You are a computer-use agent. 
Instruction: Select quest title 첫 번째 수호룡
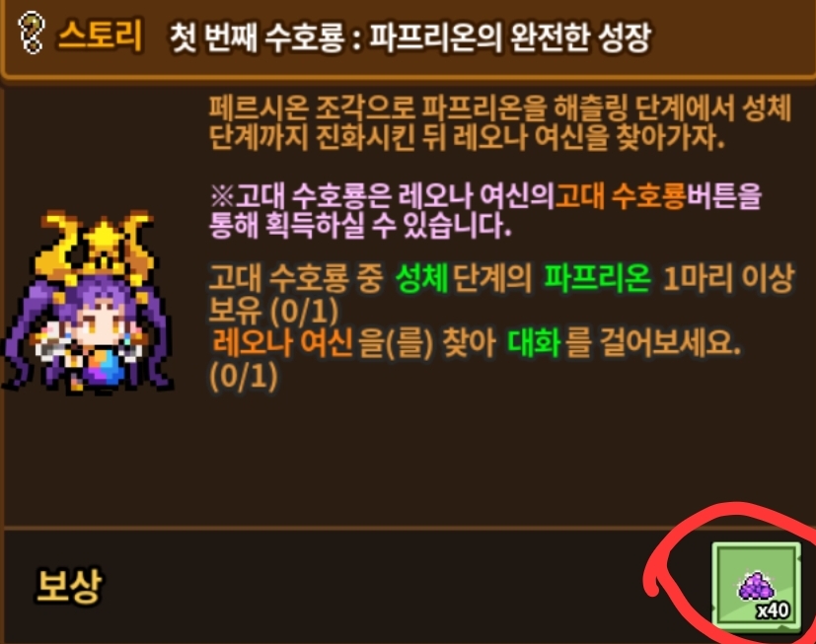pyautogui.click(x=258, y=37)
